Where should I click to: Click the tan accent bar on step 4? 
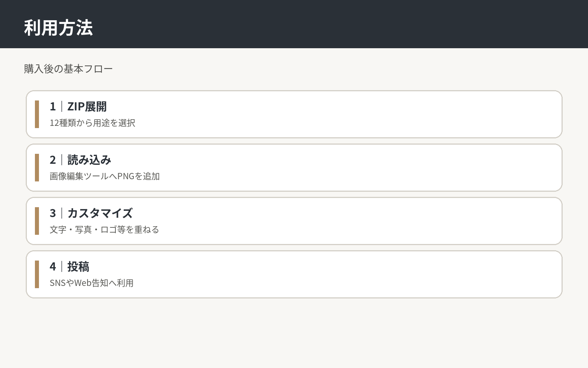coord(37,274)
